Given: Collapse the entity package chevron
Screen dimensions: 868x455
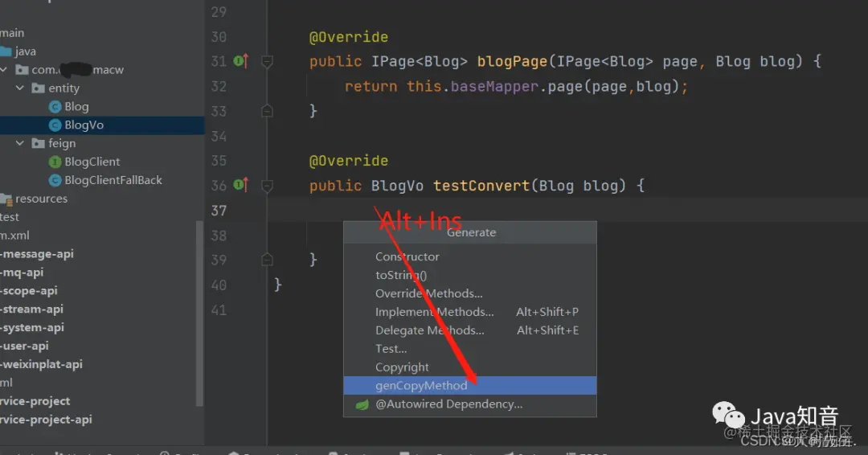Looking at the screenshot, I should [20, 88].
